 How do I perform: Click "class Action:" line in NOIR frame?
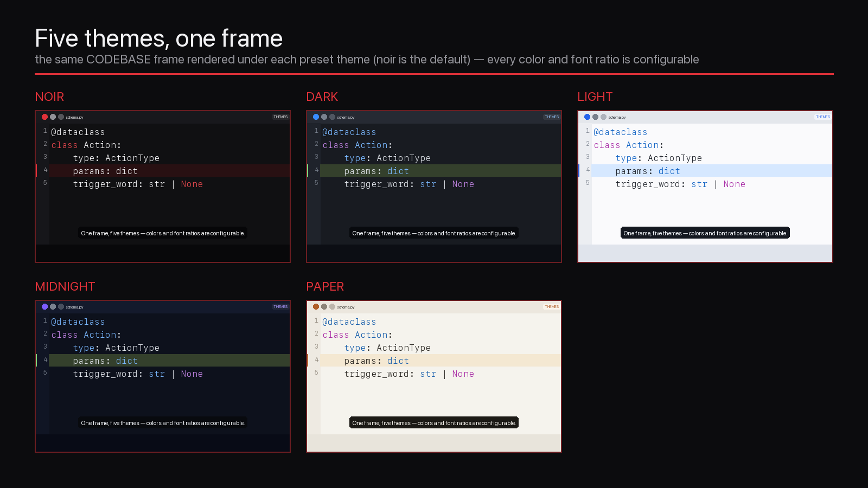86,145
